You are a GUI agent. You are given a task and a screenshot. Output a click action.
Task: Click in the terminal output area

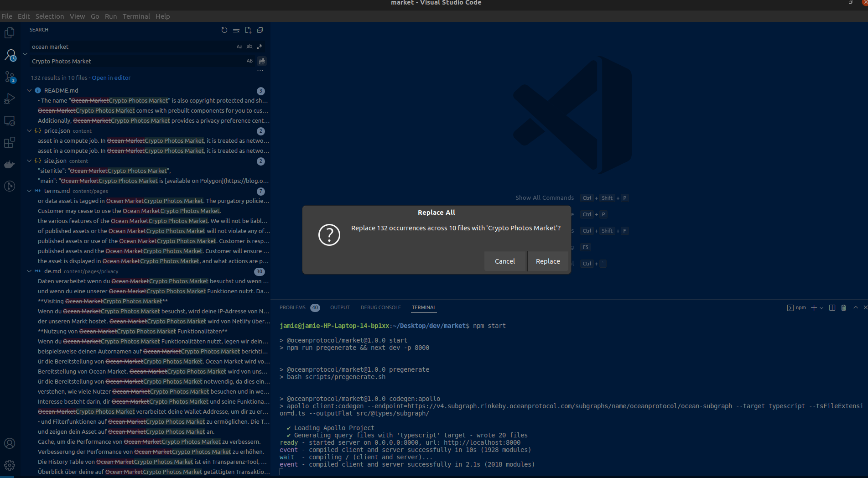570,397
